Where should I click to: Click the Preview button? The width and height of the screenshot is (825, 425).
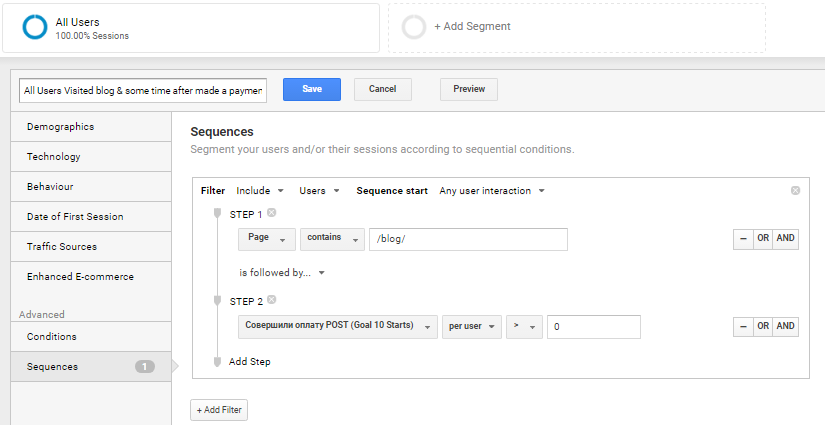[x=469, y=89]
